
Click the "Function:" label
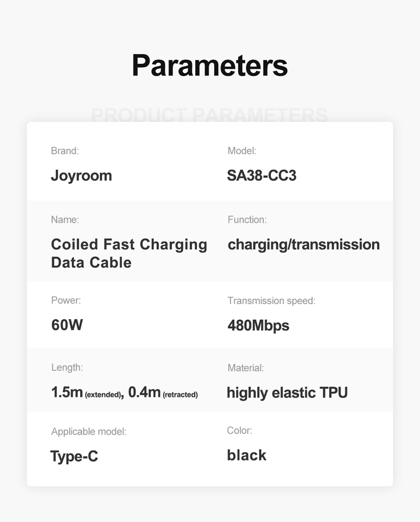click(x=247, y=220)
